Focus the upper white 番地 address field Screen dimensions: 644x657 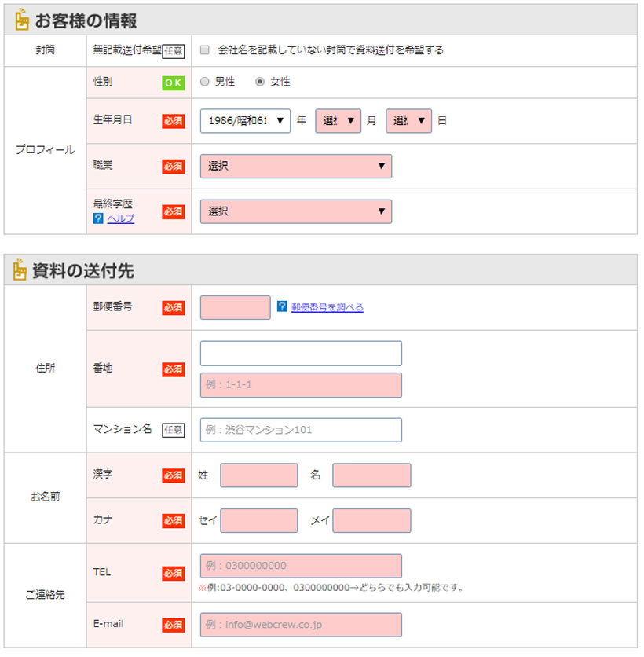point(301,354)
